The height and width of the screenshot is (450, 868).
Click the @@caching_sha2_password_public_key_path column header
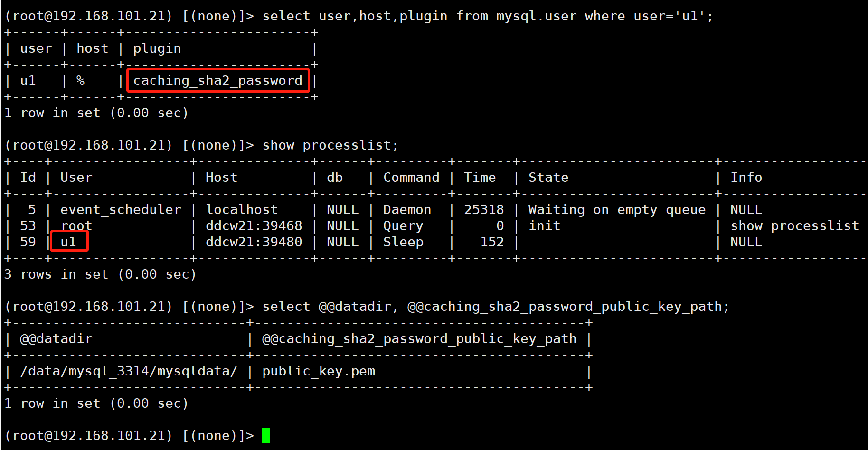[419, 339]
